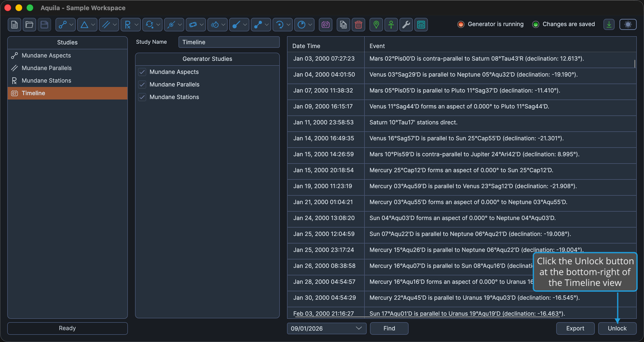Click the green Changes are saved indicator
644x342 pixels.
535,24
